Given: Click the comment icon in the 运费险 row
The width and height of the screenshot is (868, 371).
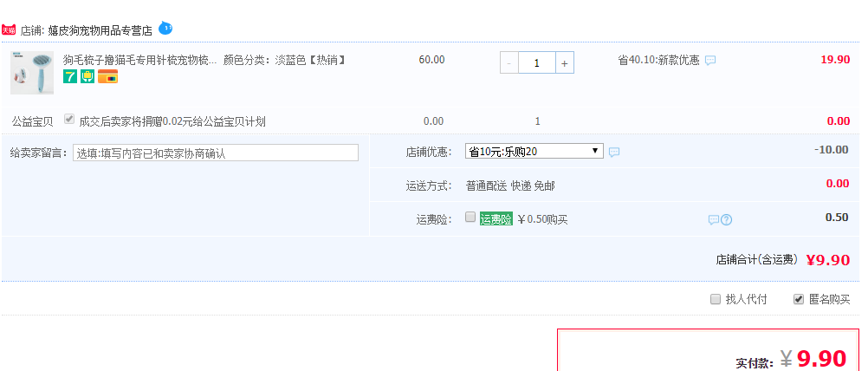Looking at the screenshot, I should 714,219.
